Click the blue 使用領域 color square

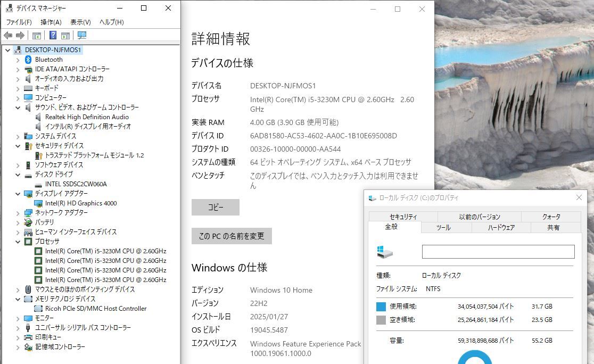point(381,307)
